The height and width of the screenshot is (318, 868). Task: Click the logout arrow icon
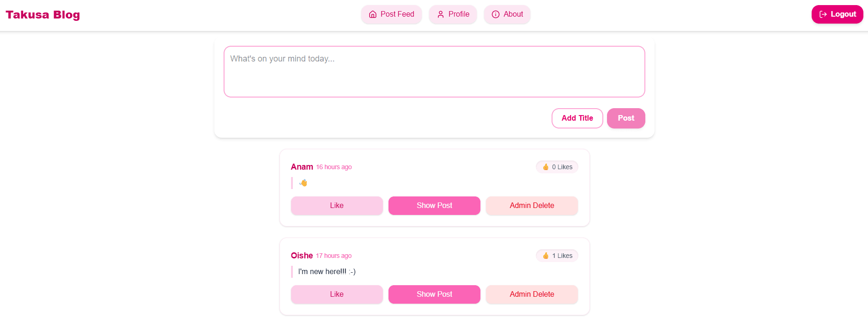click(823, 14)
